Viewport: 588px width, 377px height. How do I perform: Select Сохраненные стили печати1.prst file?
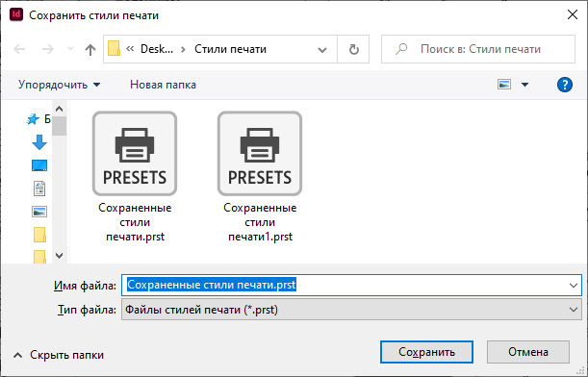pos(260,177)
